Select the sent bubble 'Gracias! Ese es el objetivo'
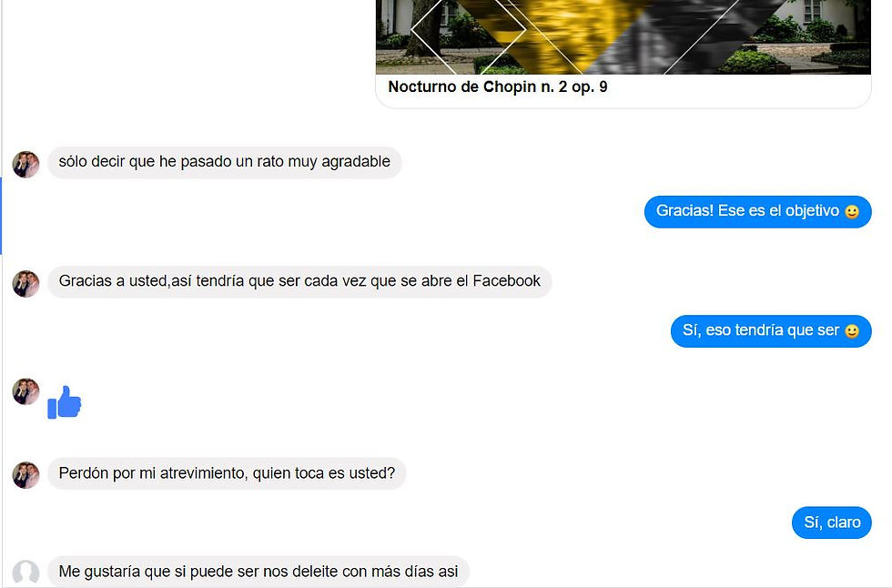The width and height of the screenshot is (892, 588). pos(757,211)
